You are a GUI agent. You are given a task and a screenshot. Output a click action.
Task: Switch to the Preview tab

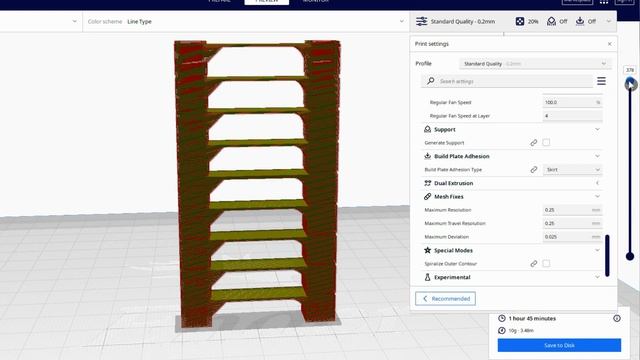pyautogui.click(x=267, y=2)
